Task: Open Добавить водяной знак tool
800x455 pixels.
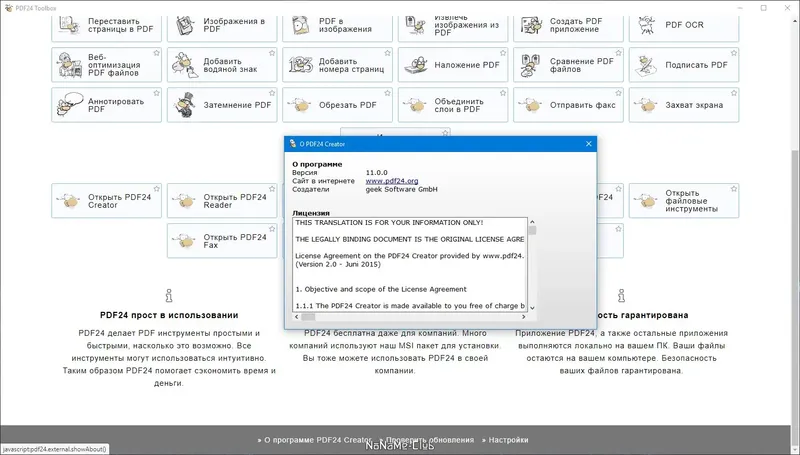Action: [x=222, y=65]
